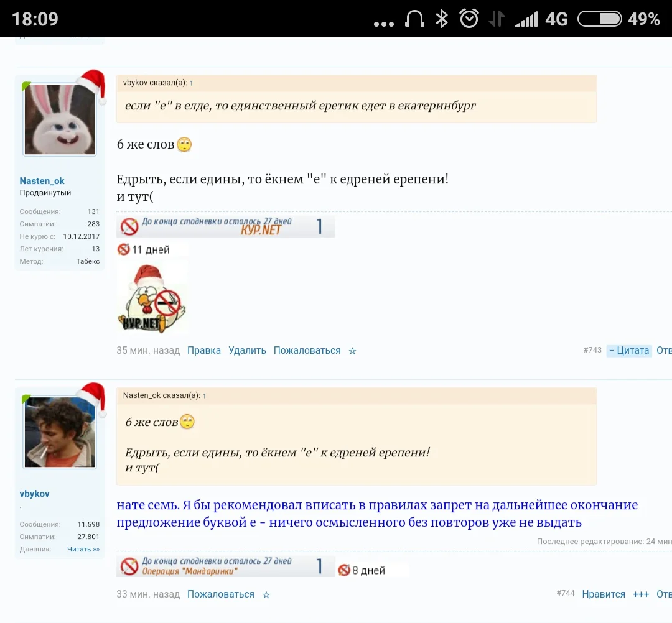Click the green online marker on vbykov's avatar
672x623 pixels.
pos(26,399)
